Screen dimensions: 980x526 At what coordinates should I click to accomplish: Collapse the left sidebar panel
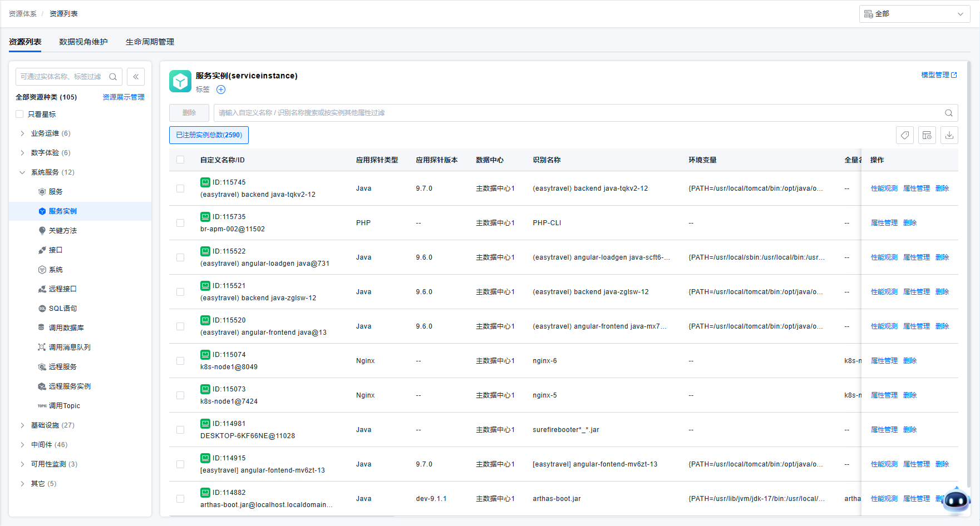[x=136, y=77]
